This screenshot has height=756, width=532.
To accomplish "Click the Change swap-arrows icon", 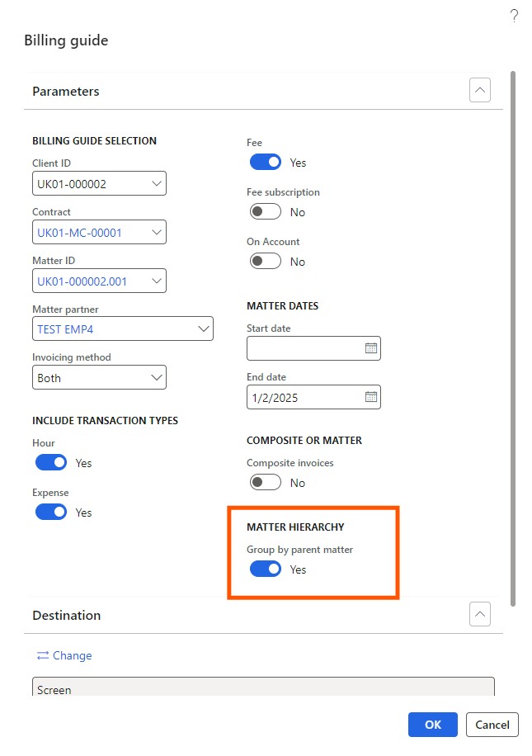I will (x=43, y=655).
